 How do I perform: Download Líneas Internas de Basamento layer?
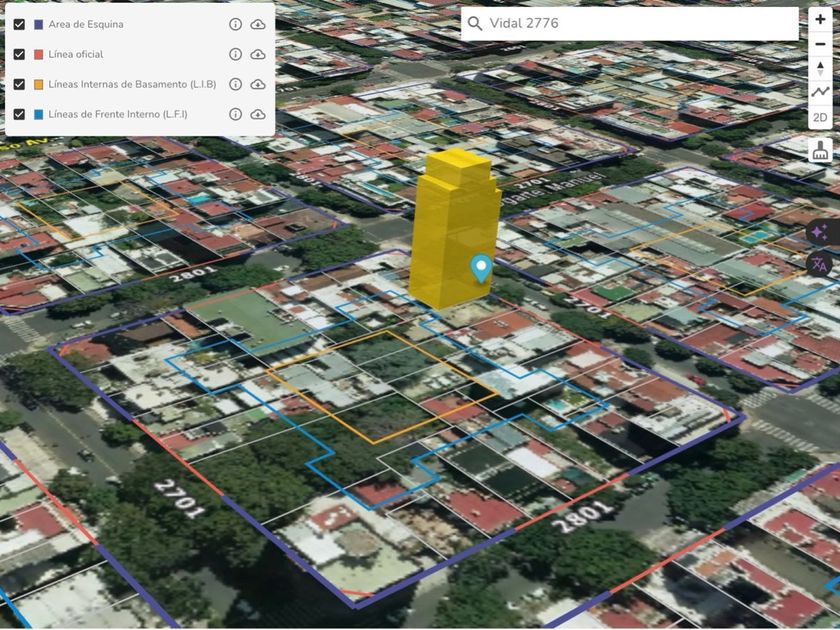[258, 84]
